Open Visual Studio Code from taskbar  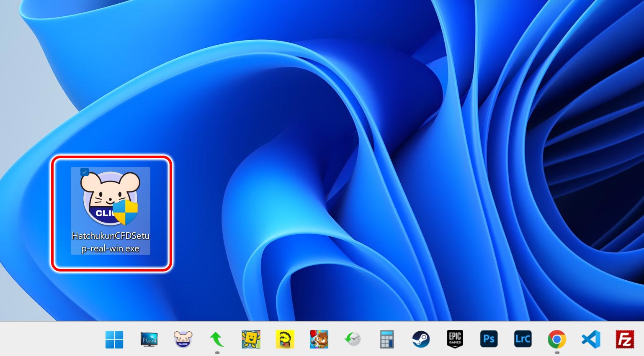pyautogui.click(x=591, y=339)
